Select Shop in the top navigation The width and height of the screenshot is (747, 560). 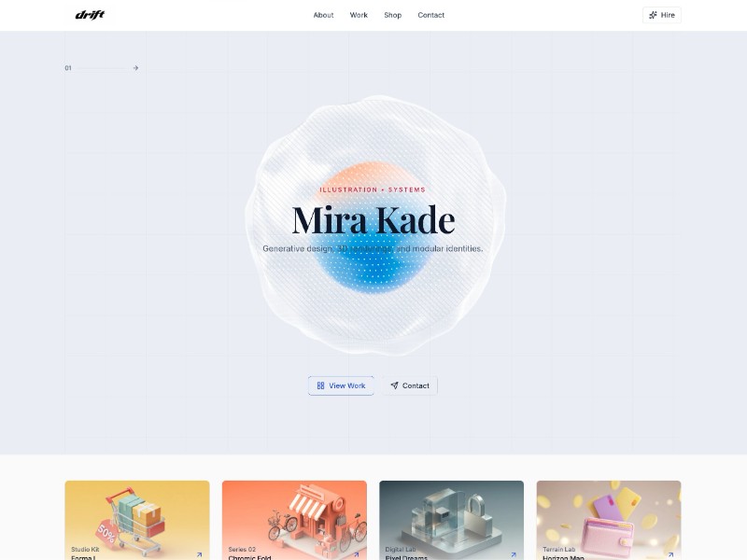(x=392, y=15)
